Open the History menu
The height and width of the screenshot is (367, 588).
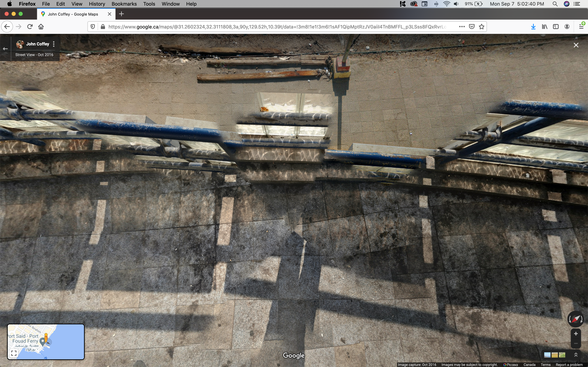97,4
